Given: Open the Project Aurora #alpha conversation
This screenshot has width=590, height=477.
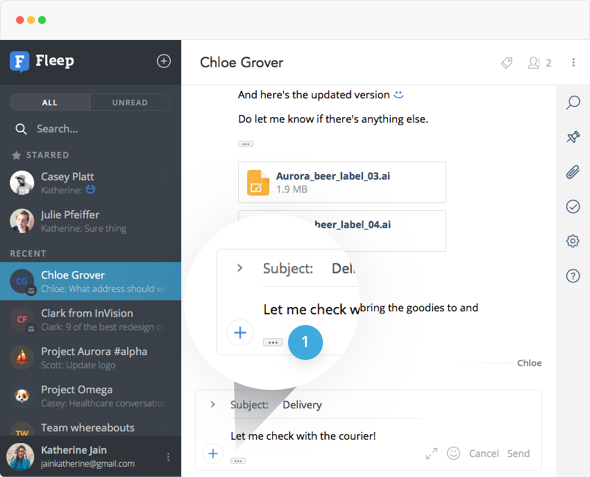Looking at the screenshot, I should coord(90,358).
